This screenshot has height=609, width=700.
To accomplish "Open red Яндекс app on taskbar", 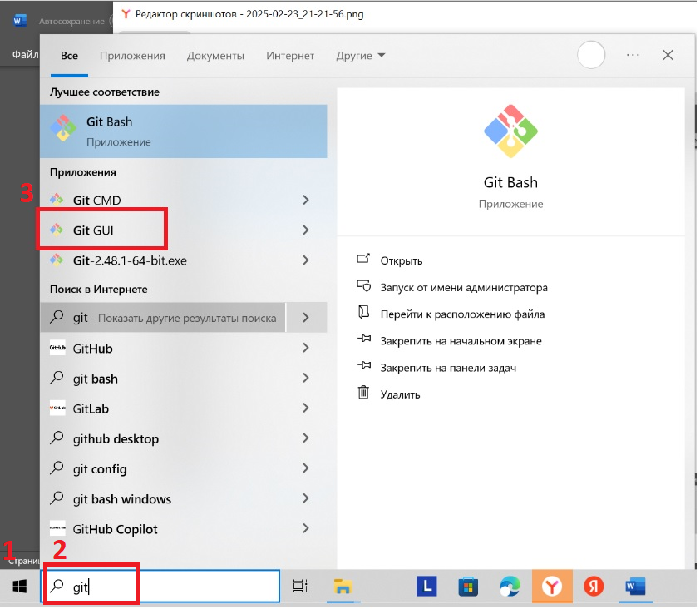I will [594, 587].
